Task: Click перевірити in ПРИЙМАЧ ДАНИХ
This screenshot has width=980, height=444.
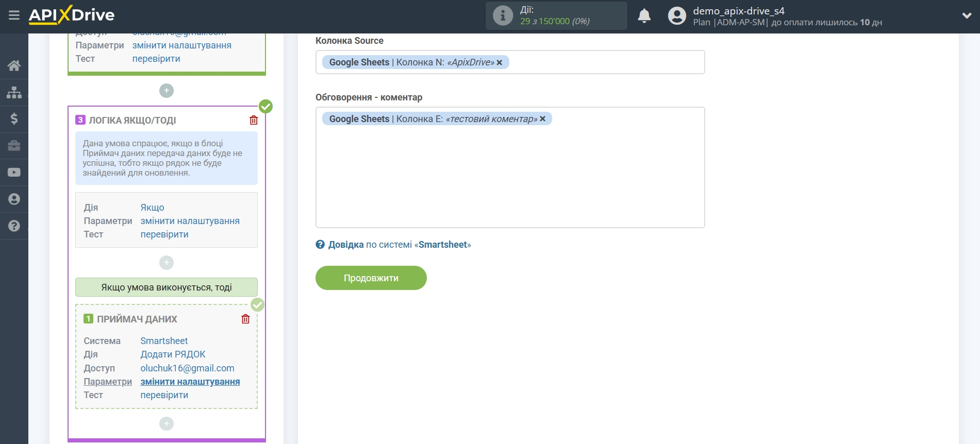Action: pyautogui.click(x=164, y=395)
